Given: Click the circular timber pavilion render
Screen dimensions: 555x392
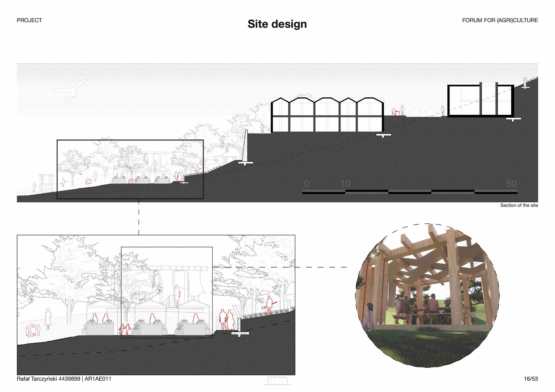Looking at the screenshot, I should tap(427, 295).
